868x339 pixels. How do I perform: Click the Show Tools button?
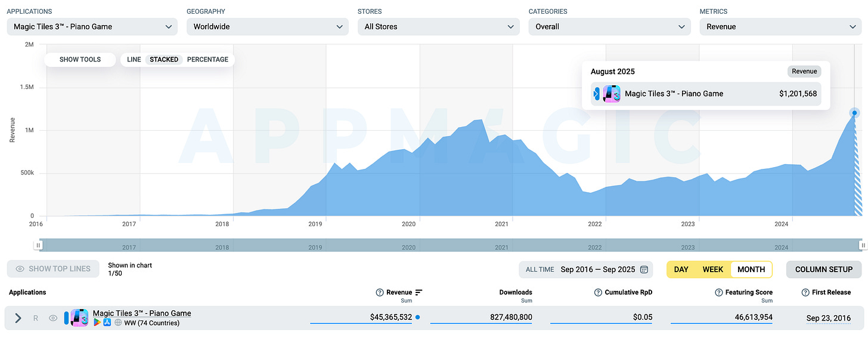[80, 59]
